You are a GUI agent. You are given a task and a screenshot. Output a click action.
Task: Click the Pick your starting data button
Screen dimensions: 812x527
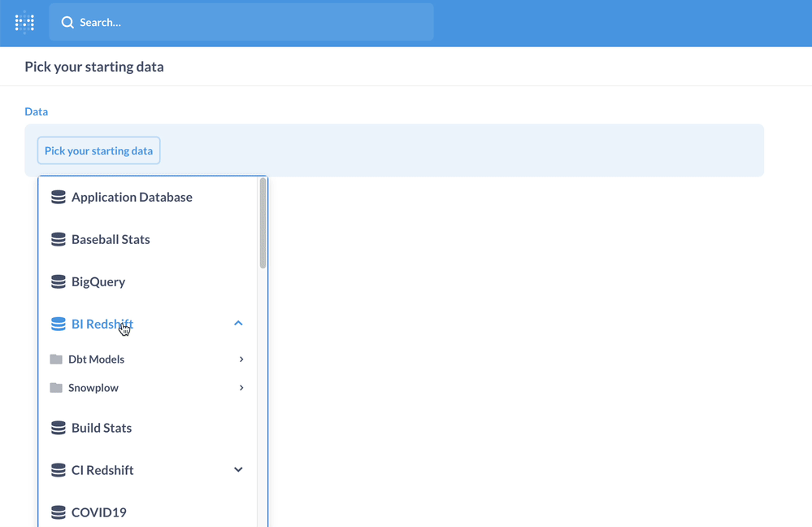[98, 150]
